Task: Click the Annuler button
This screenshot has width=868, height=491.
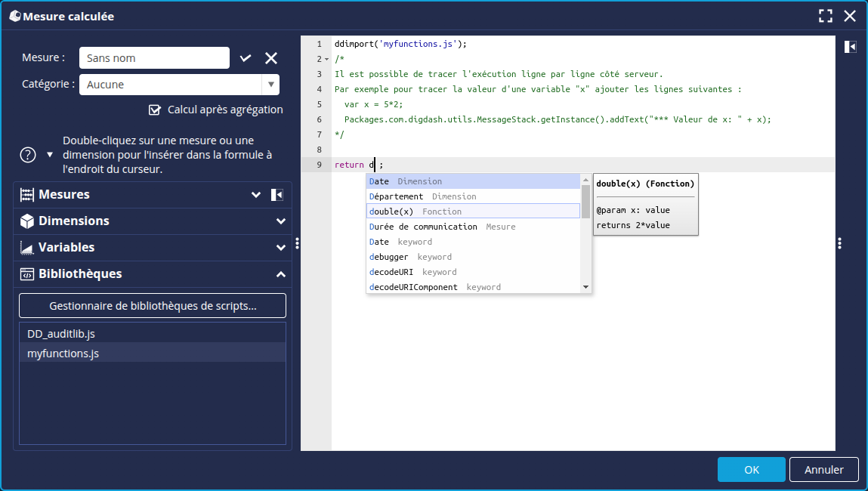Action: pyautogui.click(x=823, y=469)
